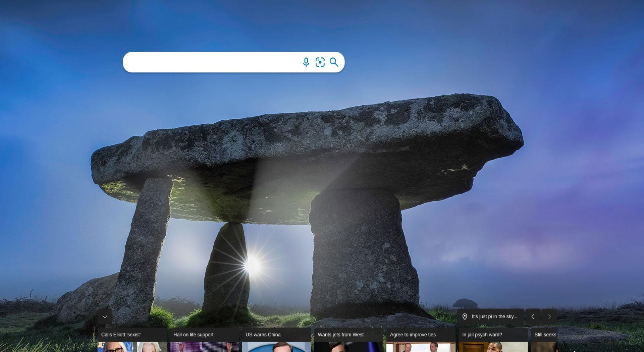The height and width of the screenshot is (352, 644).
Task: Open "It's just pi in the sky..." image info
Action: click(x=490, y=316)
